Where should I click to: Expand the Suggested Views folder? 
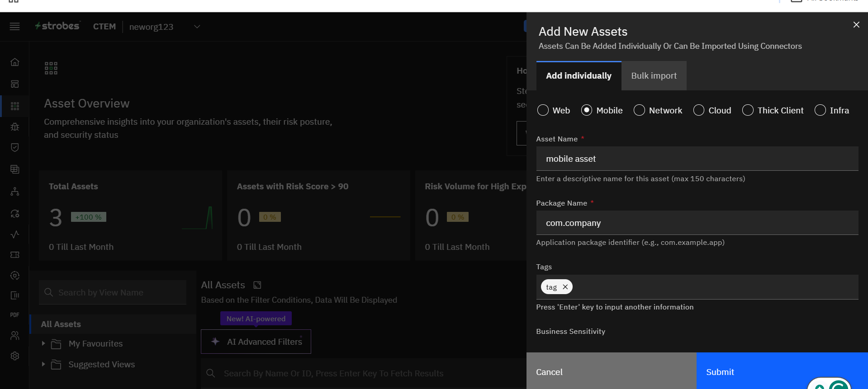(43, 364)
